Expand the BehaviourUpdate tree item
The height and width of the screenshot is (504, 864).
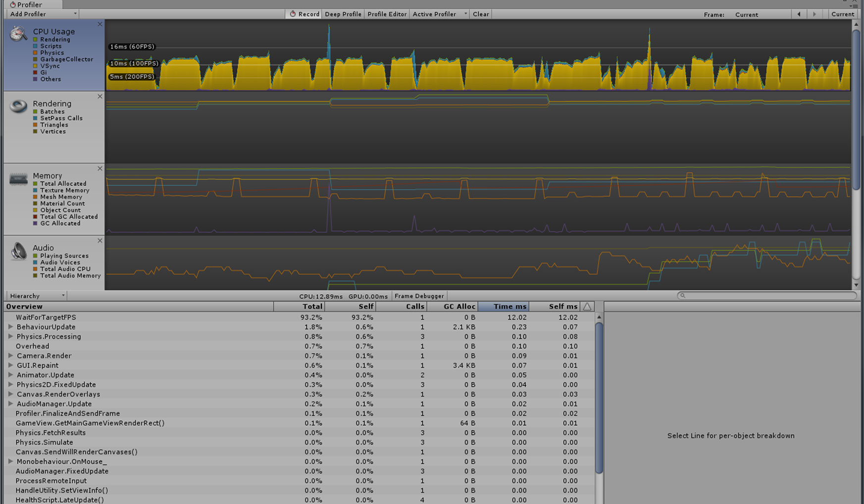tap(11, 327)
